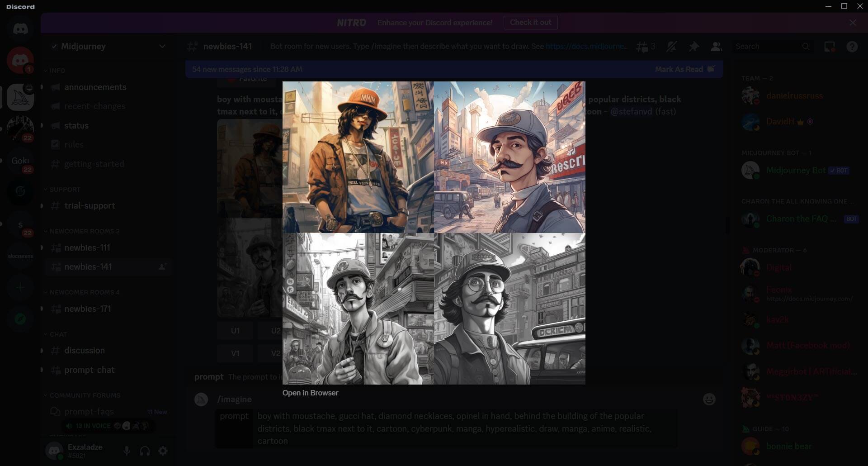Select the Midjourney Bot server icon
This screenshot has height=466, width=868.
click(21, 96)
